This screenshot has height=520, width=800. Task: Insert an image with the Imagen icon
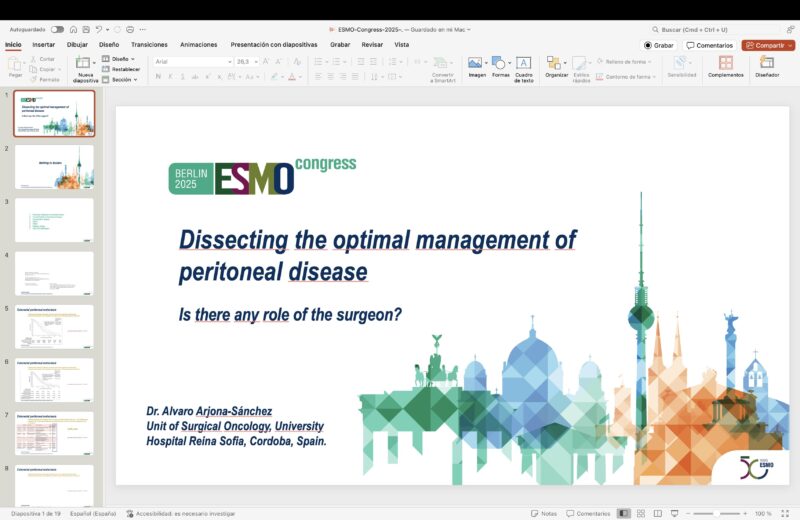click(476, 67)
